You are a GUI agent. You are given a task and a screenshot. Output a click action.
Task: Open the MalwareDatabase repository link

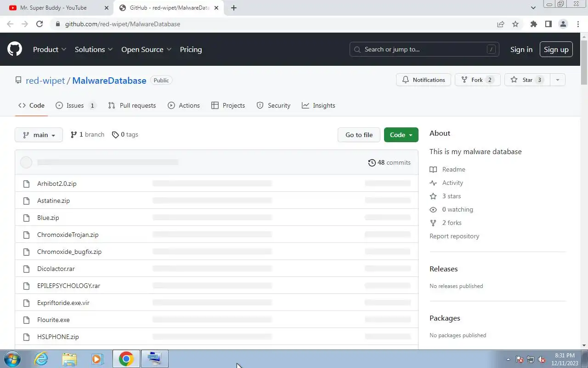point(109,80)
